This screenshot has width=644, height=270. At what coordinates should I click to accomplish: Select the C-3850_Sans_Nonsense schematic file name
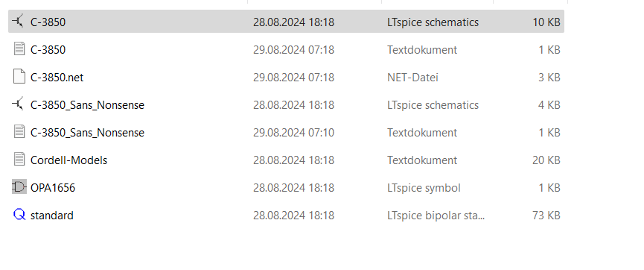pyautogui.click(x=88, y=105)
